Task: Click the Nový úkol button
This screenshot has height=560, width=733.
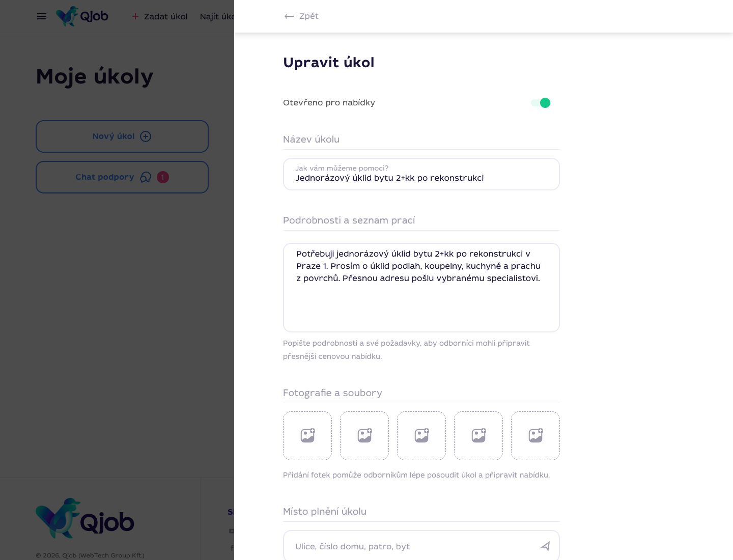Action: (x=122, y=136)
